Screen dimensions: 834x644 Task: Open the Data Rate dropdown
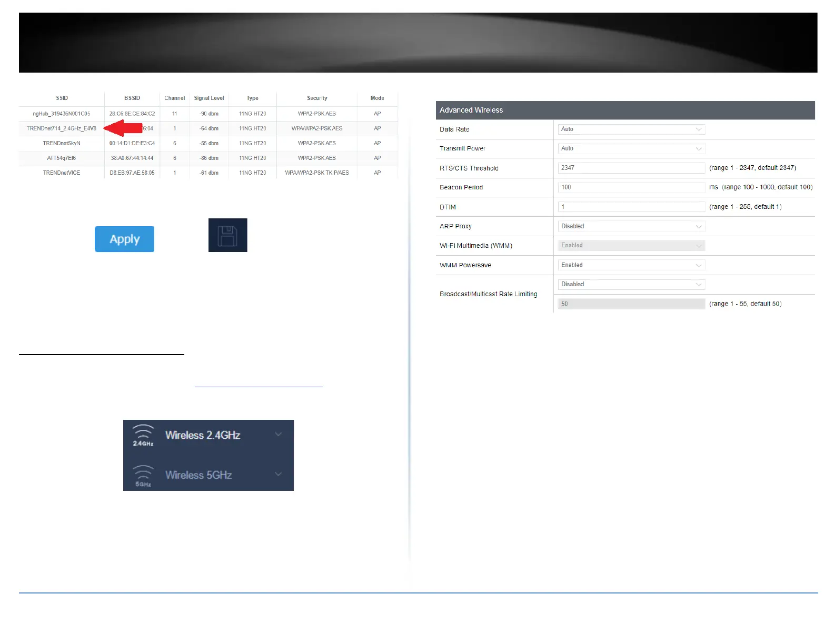tap(631, 129)
